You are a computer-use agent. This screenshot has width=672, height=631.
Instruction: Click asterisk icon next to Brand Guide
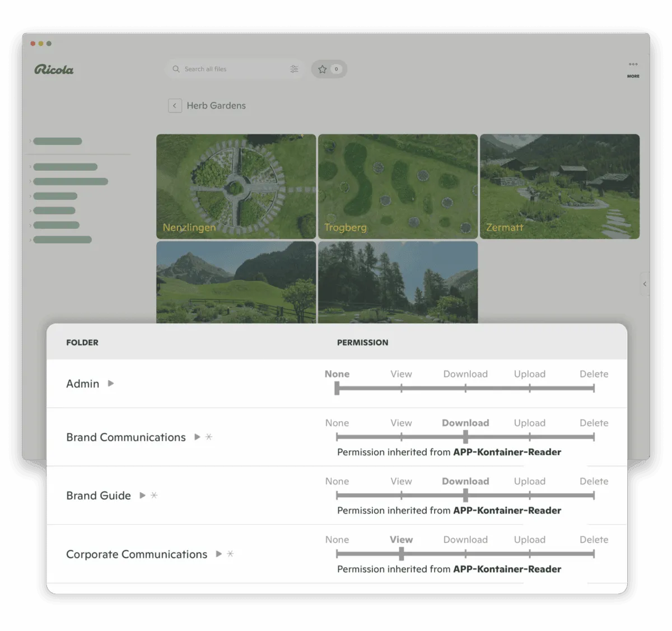tap(154, 495)
